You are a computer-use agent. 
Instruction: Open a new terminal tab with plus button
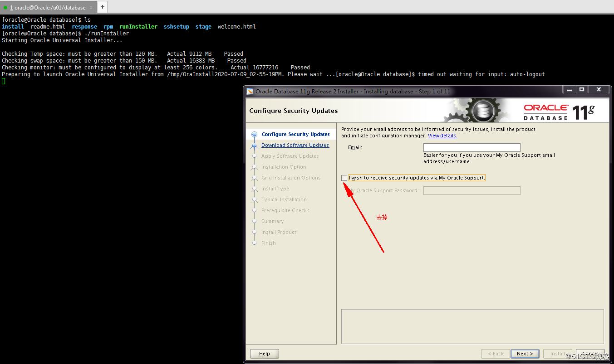[x=103, y=7]
